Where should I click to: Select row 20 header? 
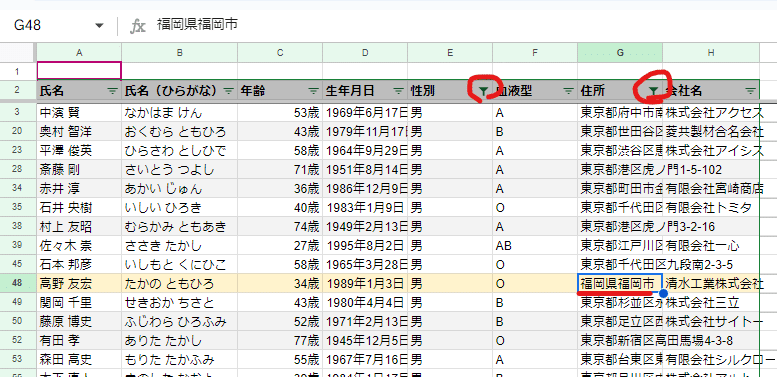(x=18, y=132)
